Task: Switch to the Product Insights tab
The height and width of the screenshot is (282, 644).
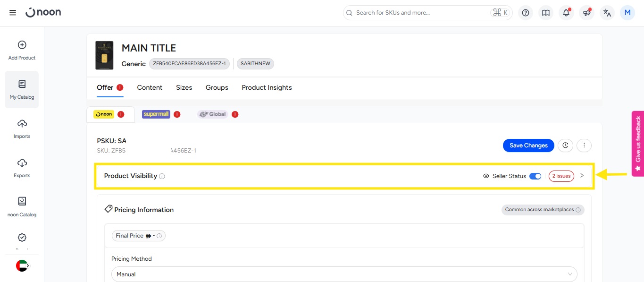Action: click(x=267, y=87)
